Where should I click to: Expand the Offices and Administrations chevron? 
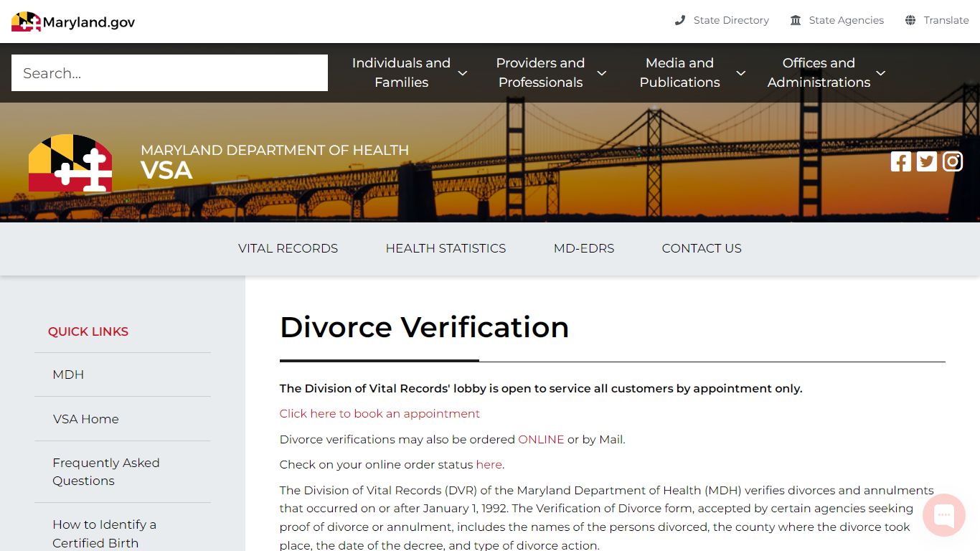[881, 73]
